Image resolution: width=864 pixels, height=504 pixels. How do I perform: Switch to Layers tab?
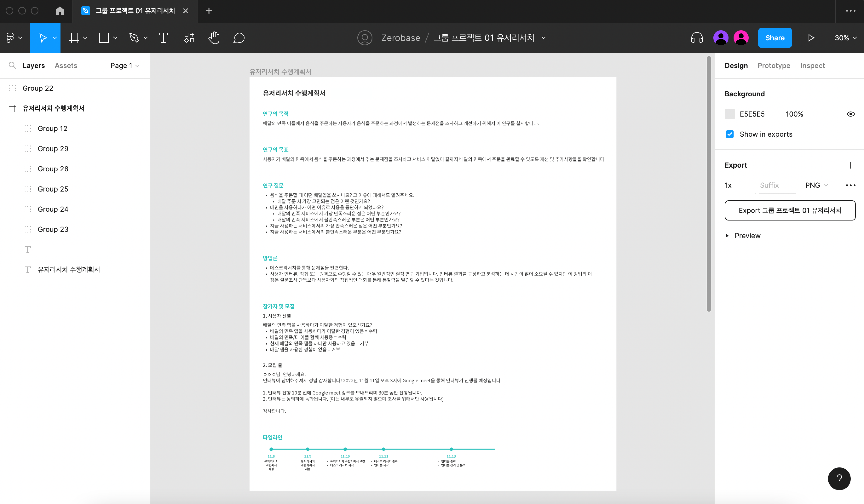pyautogui.click(x=34, y=66)
